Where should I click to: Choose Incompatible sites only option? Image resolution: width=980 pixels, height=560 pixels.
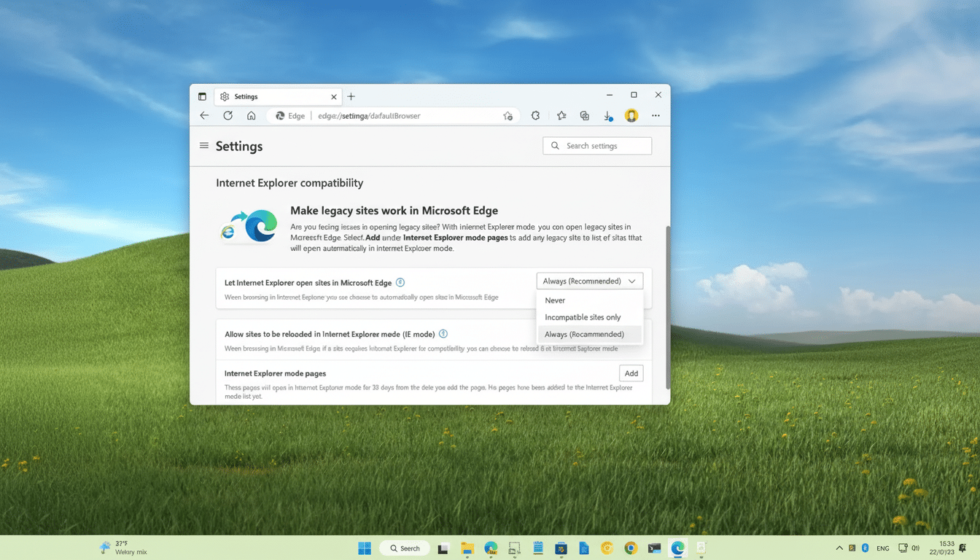583,317
